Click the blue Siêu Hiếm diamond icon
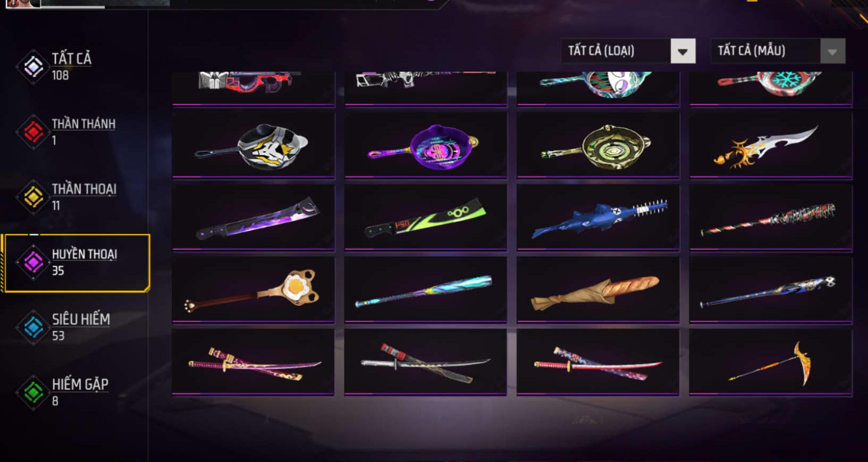The image size is (868, 462). [x=33, y=327]
